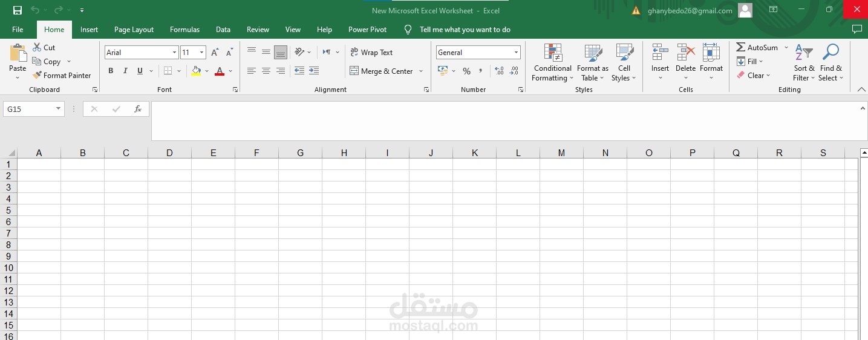Apply middle vertical alignment
Viewport: 868px width, 340px height.
[266, 52]
